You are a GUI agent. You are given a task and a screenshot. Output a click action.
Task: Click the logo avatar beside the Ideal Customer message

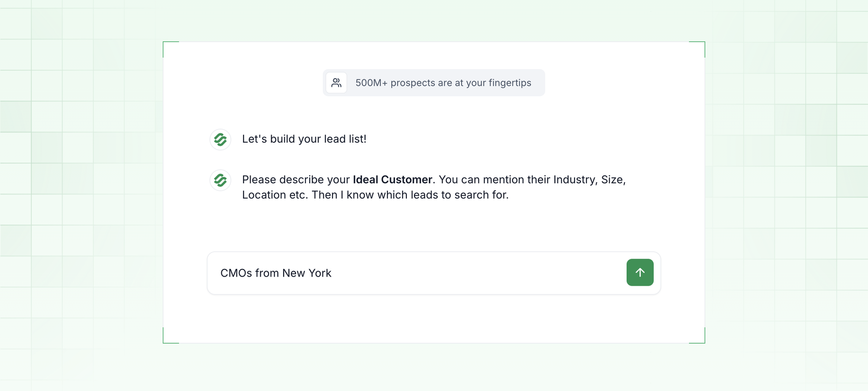(220, 180)
